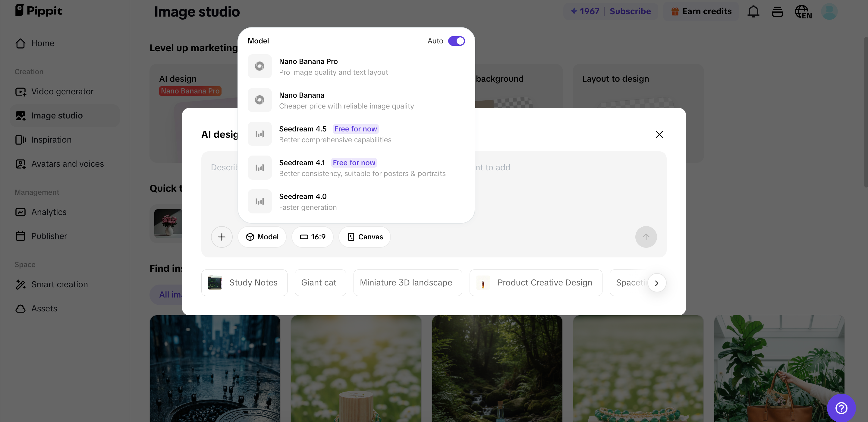Expand more prompt suggestions with the chevron

pos(657,283)
